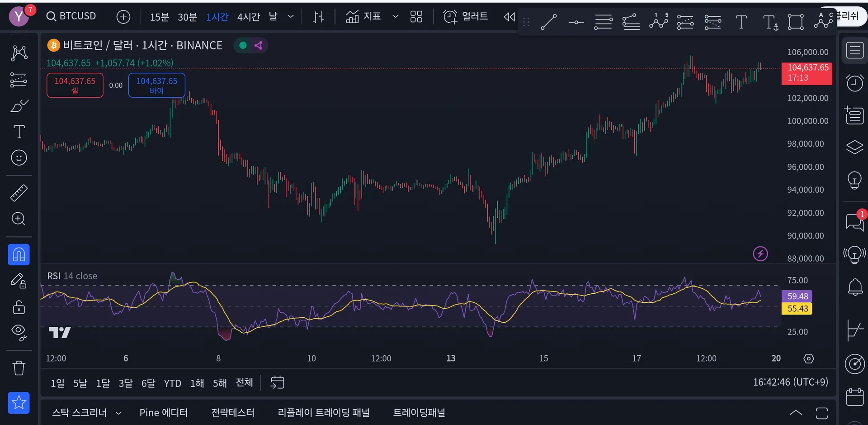Screen dimensions: 868x425
Task: Click the blue buy price button
Action: 156,85
